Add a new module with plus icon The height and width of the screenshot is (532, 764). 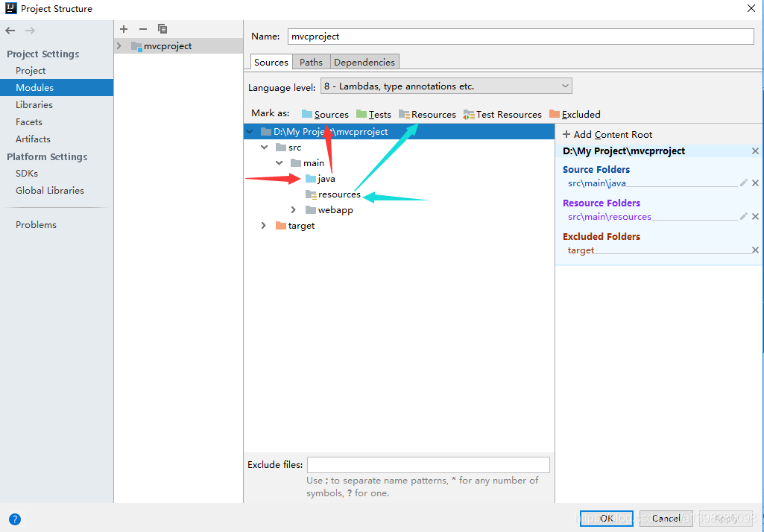pos(124,29)
